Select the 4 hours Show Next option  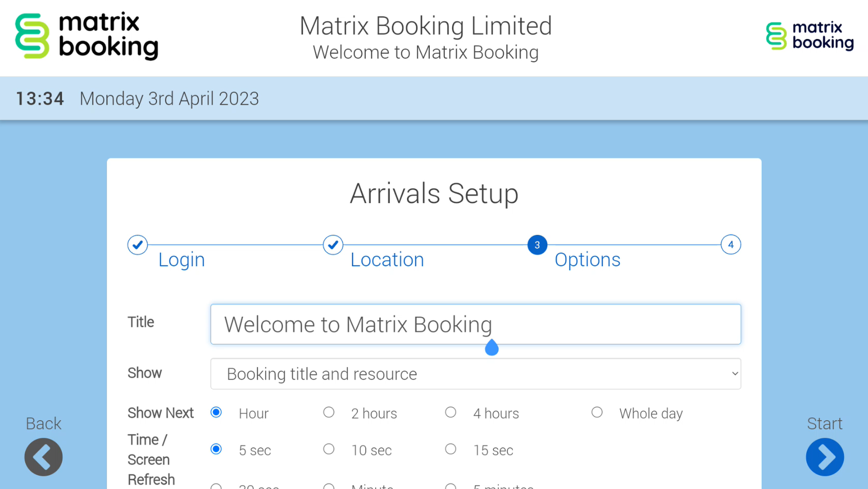point(451,413)
